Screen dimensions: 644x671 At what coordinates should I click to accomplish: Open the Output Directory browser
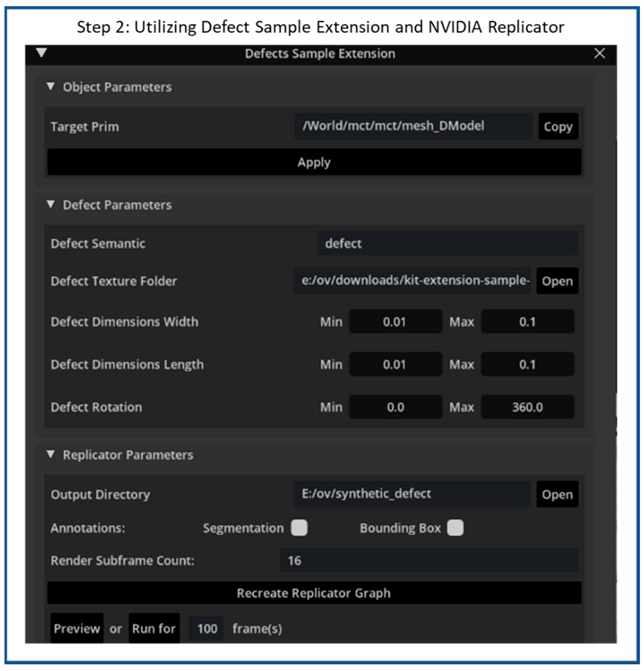(557, 494)
